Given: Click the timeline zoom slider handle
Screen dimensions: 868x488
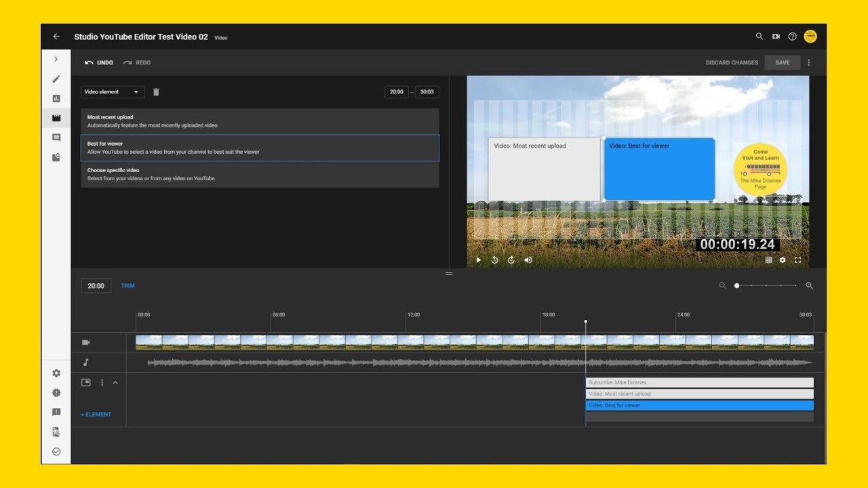Looking at the screenshot, I should pos(736,285).
